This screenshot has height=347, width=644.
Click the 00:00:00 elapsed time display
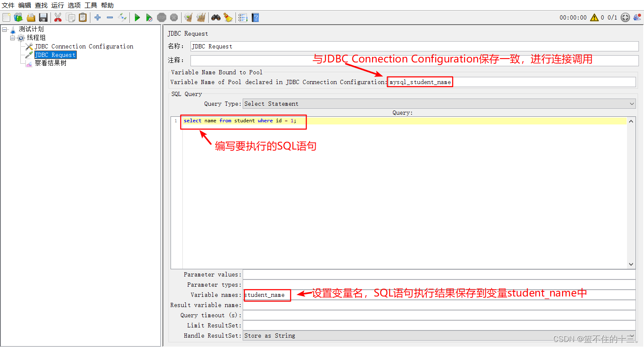tap(573, 17)
